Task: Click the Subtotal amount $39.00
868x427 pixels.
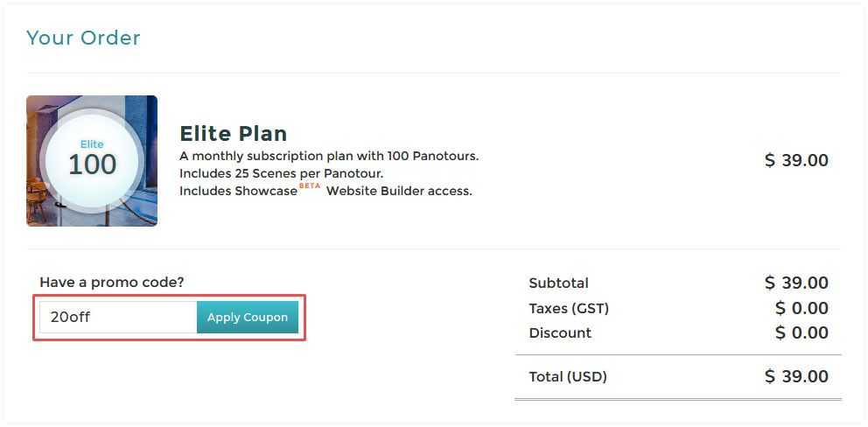Action: click(796, 283)
